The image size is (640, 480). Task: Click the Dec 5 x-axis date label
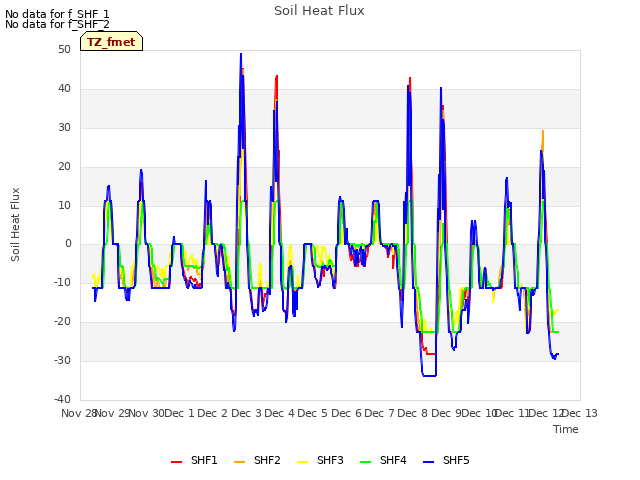click(x=313, y=413)
